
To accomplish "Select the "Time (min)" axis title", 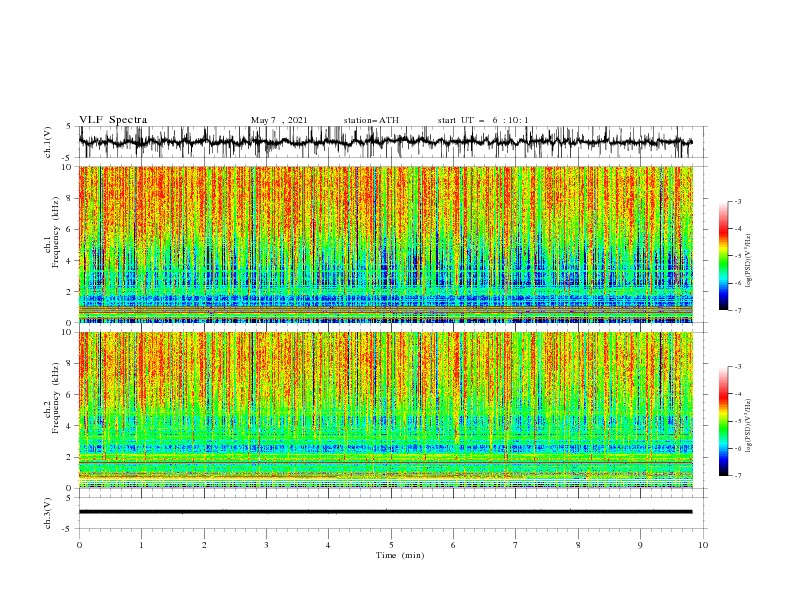I will (x=400, y=555).
